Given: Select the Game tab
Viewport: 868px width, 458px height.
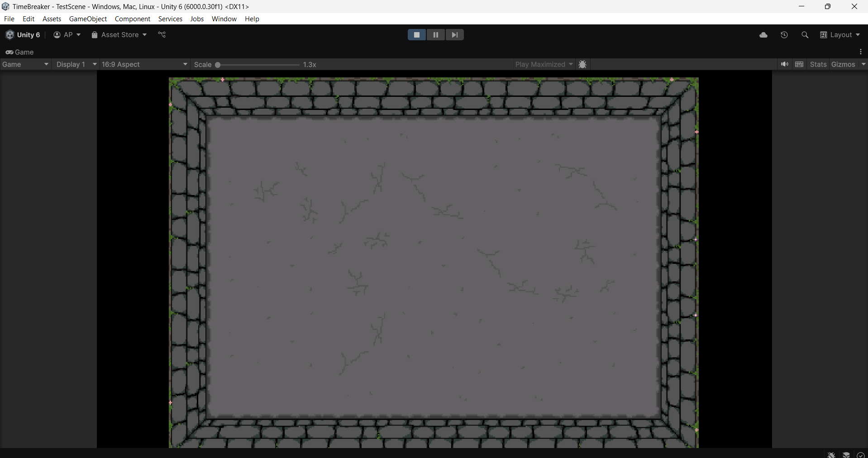Looking at the screenshot, I should (20, 52).
